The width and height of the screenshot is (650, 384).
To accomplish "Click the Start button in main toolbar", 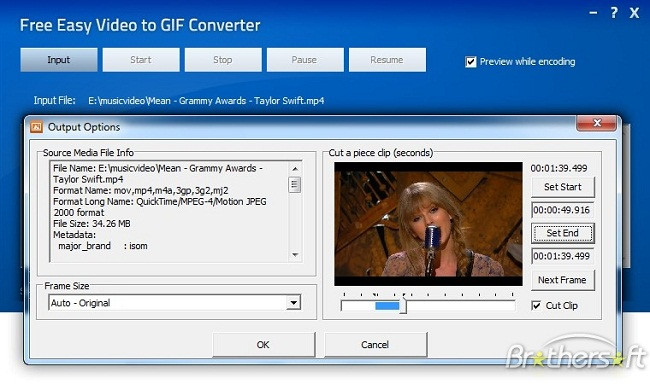I will click(x=141, y=60).
